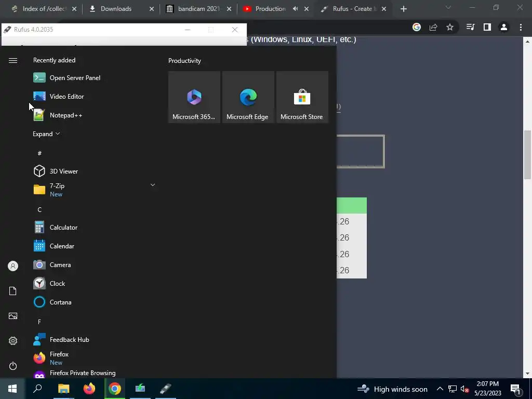Click the Power icon in Start

click(x=13, y=366)
